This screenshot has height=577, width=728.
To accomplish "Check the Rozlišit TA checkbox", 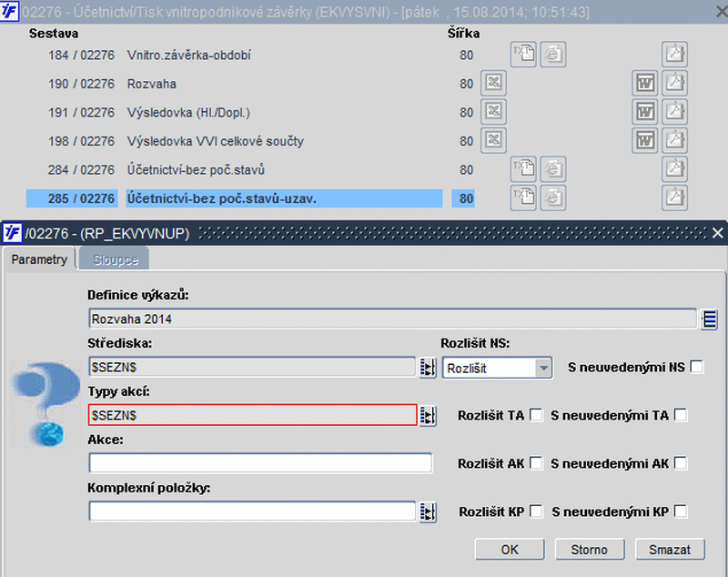I will pyautogui.click(x=536, y=415).
